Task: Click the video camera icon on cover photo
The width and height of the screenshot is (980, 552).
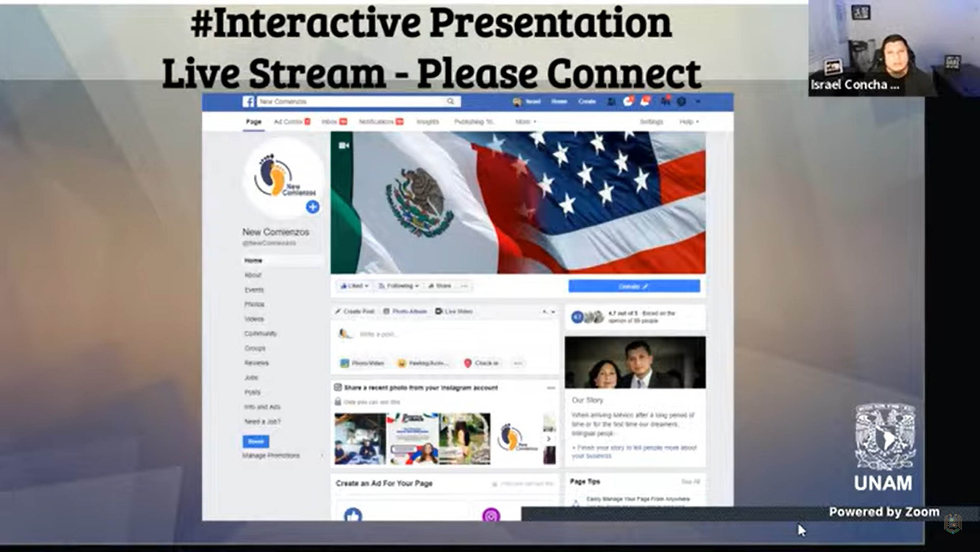Action: [344, 145]
